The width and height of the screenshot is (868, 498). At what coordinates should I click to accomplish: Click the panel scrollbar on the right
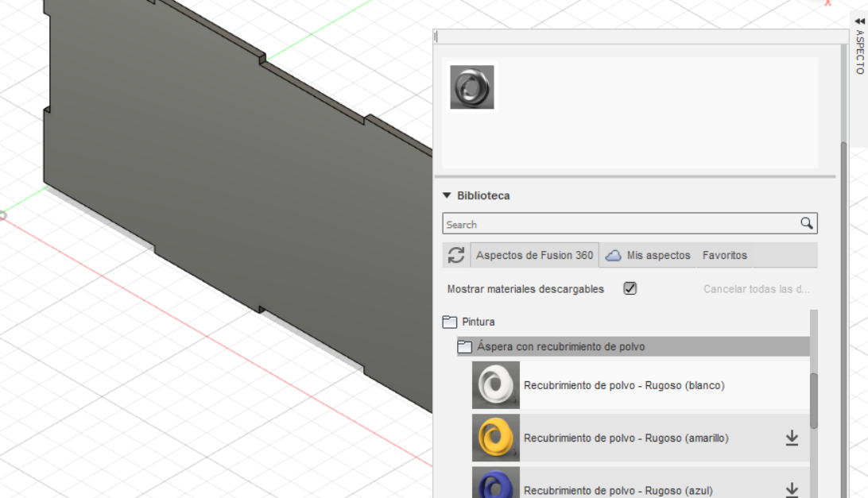pyautogui.click(x=843, y=238)
